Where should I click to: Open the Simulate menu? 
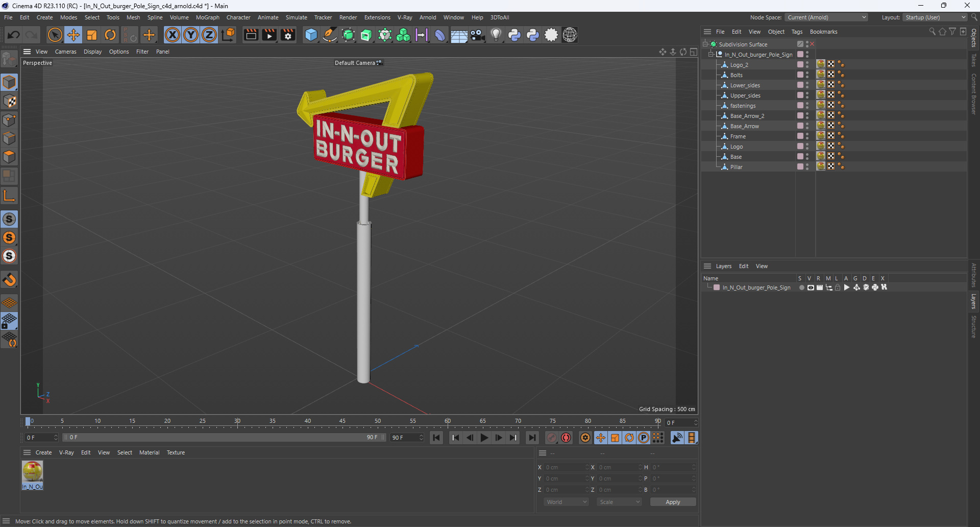tap(296, 17)
